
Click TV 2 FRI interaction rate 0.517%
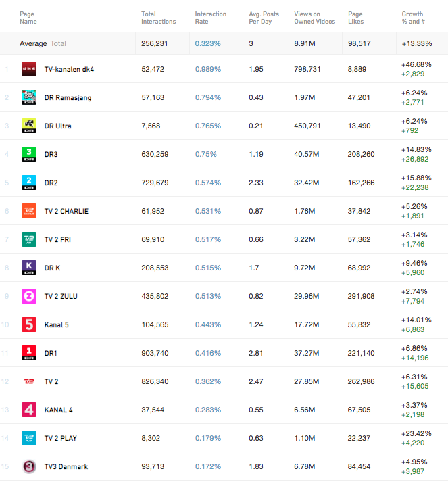pyautogui.click(x=208, y=239)
